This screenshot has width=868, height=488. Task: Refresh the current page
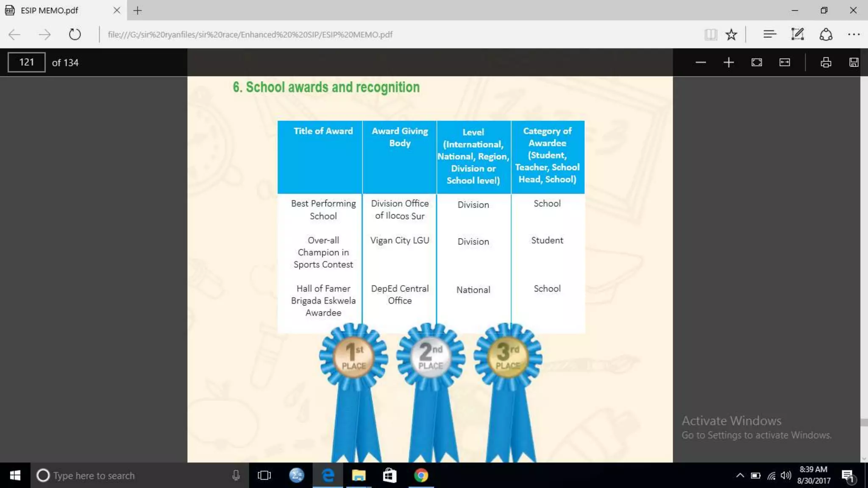75,34
